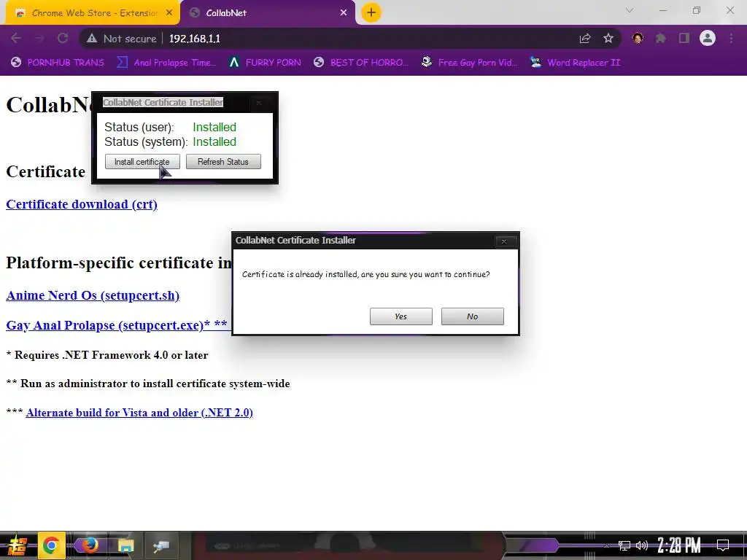Click the green Installed value for user status
Image resolution: width=747 pixels, height=560 pixels.
point(214,127)
